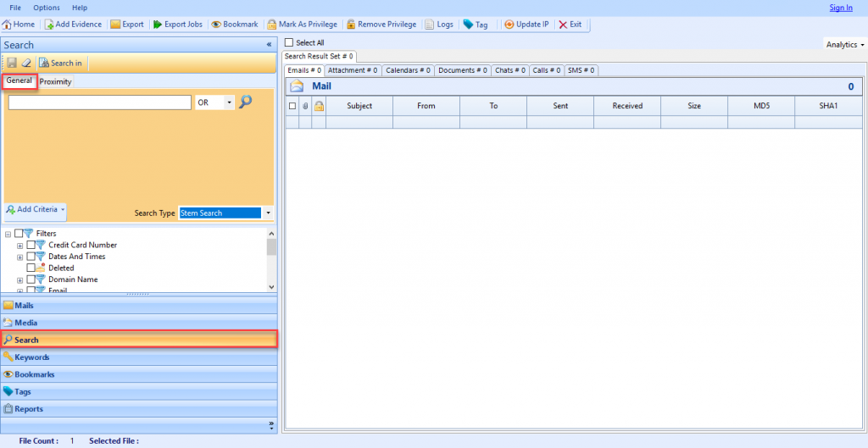Click the Tag toolbar icon
Viewport: 868px width, 448px height.
point(468,25)
